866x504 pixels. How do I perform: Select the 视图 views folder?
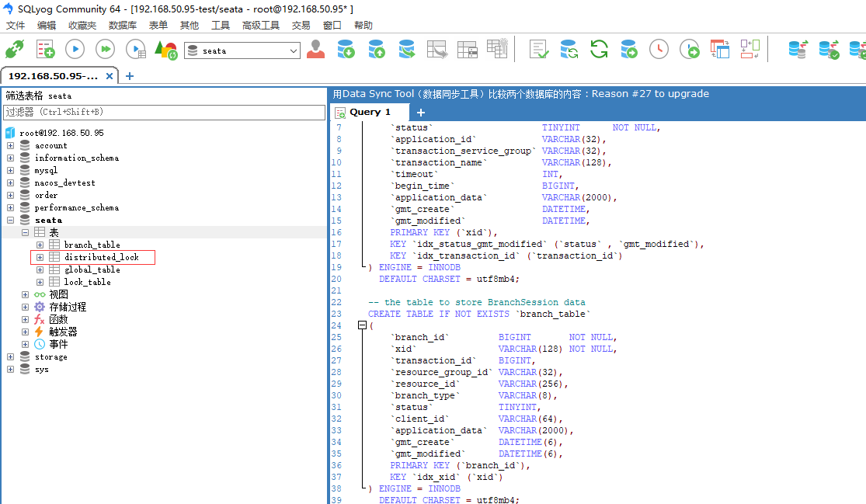click(58, 295)
